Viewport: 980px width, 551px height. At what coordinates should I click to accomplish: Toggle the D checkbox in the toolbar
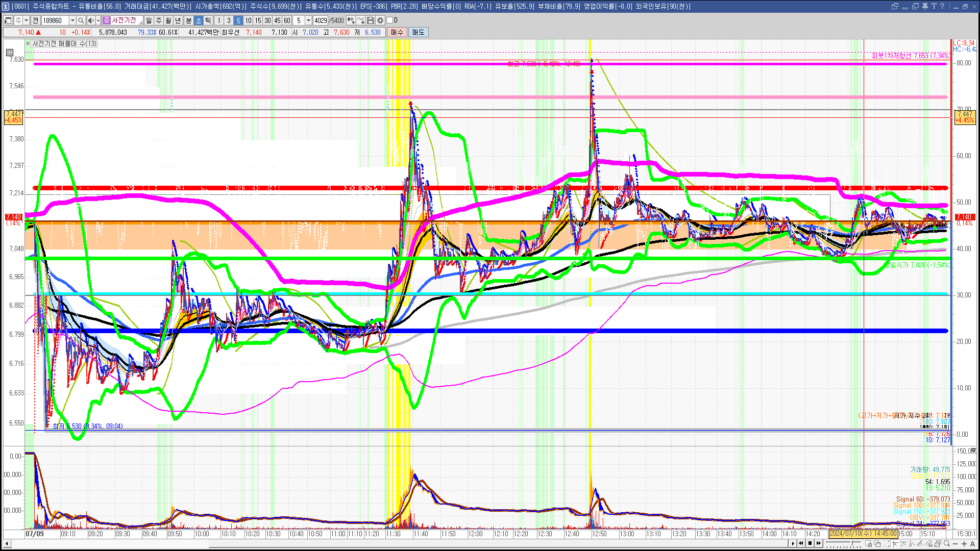point(389,20)
